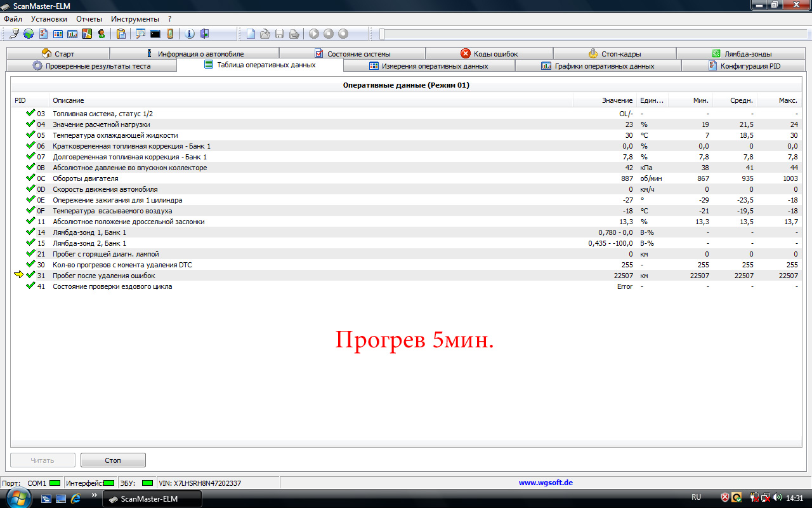812x508 pixels.
Task: Toggle checkmark for PID 0C Обороты двигателя
Action: click(30, 178)
